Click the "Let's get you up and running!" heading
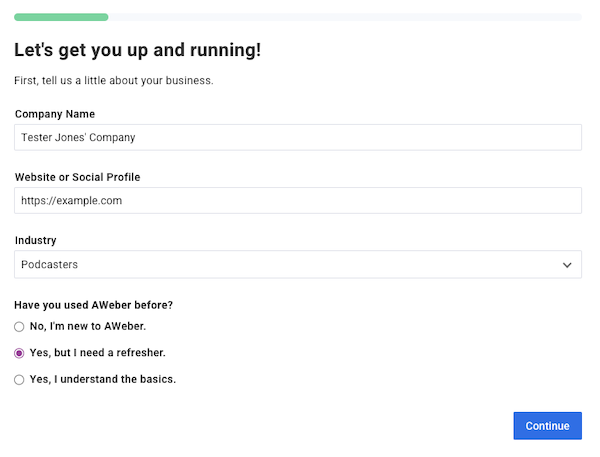This screenshot has width=600, height=457. [x=138, y=50]
